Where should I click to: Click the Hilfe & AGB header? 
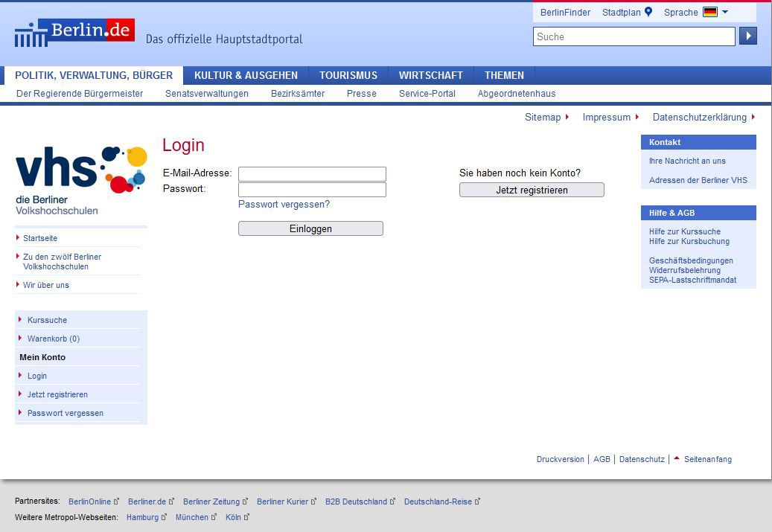point(698,213)
